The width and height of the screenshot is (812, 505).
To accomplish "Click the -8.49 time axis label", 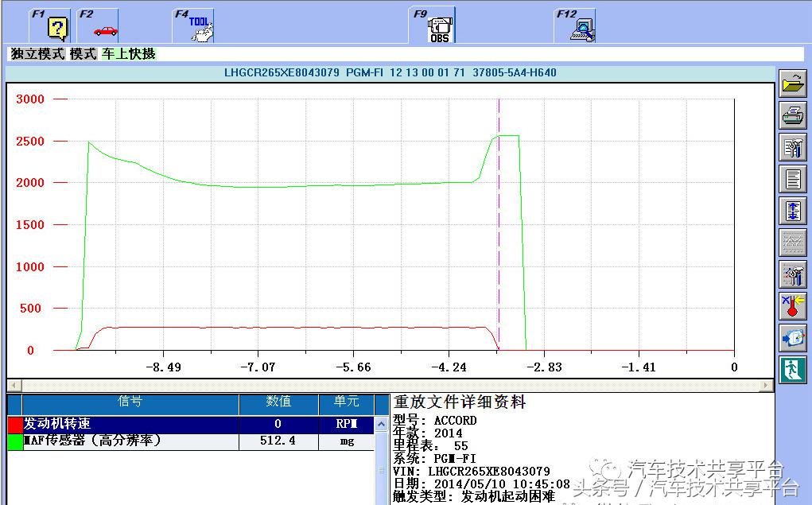I will [x=164, y=367].
